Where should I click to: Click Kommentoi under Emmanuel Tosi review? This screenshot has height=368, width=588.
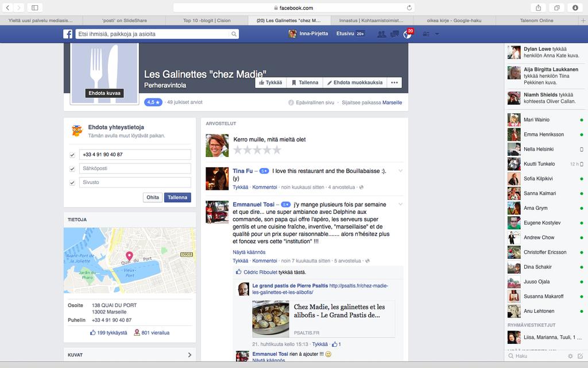tap(264, 261)
